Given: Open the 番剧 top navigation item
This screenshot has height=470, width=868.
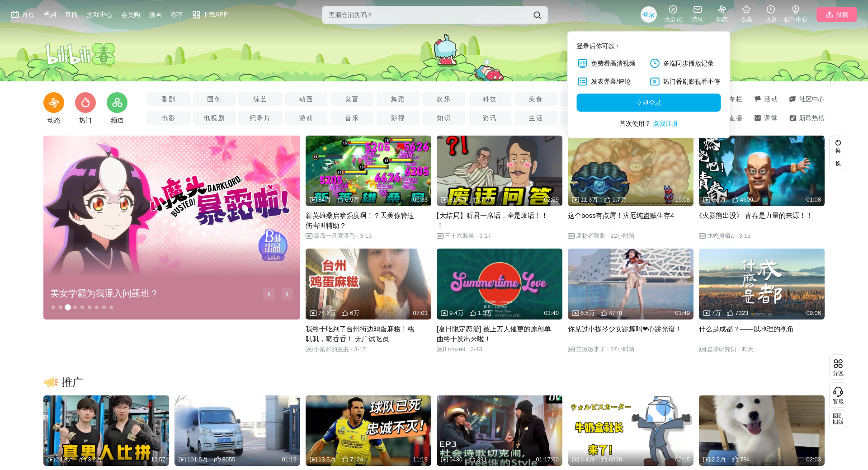Looking at the screenshot, I should [50, 15].
